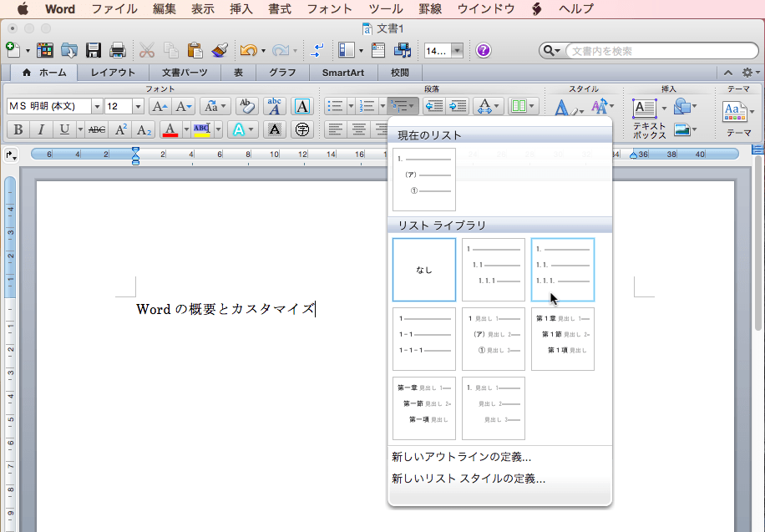Click the red font color button
This screenshot has width=765, height=532.
pyautogui.click(x=170, y=129)
